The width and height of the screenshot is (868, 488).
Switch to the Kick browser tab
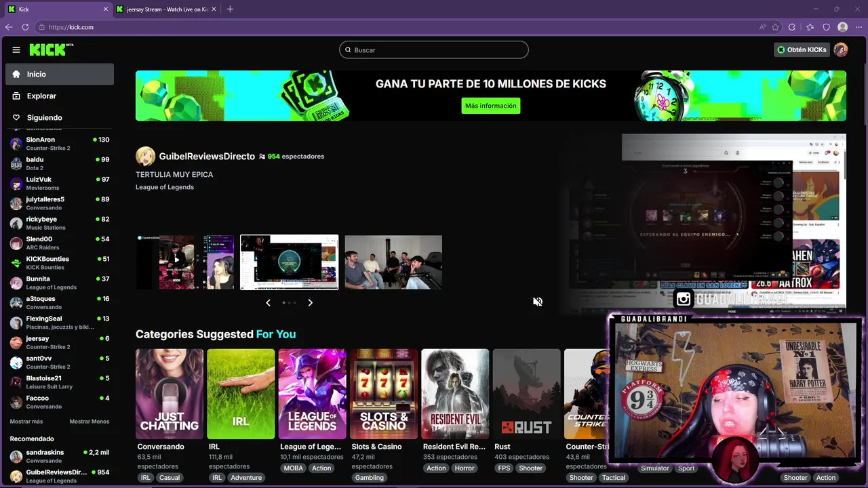point(58,9)
